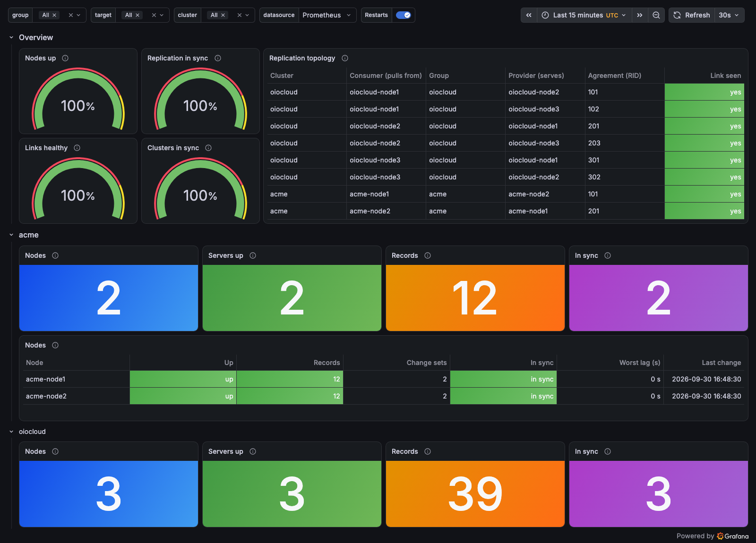Show info for Clusters in sync panel

tap(208, 148)
